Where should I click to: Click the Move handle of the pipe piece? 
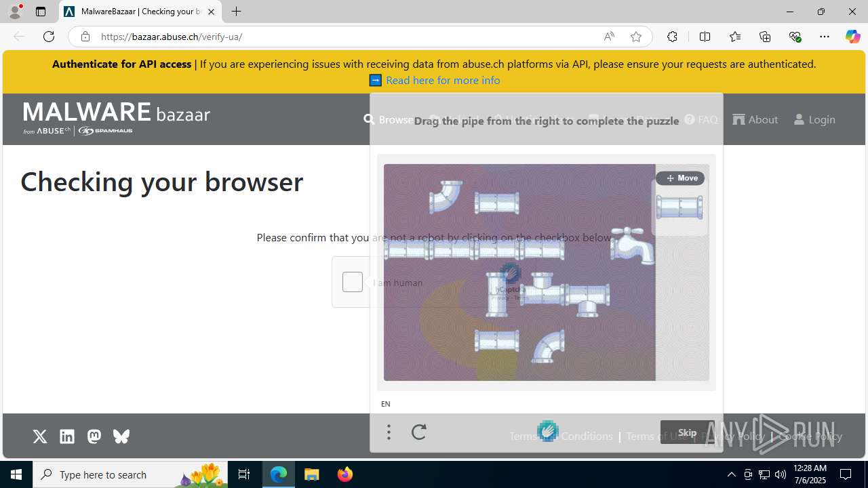point(680,178)
